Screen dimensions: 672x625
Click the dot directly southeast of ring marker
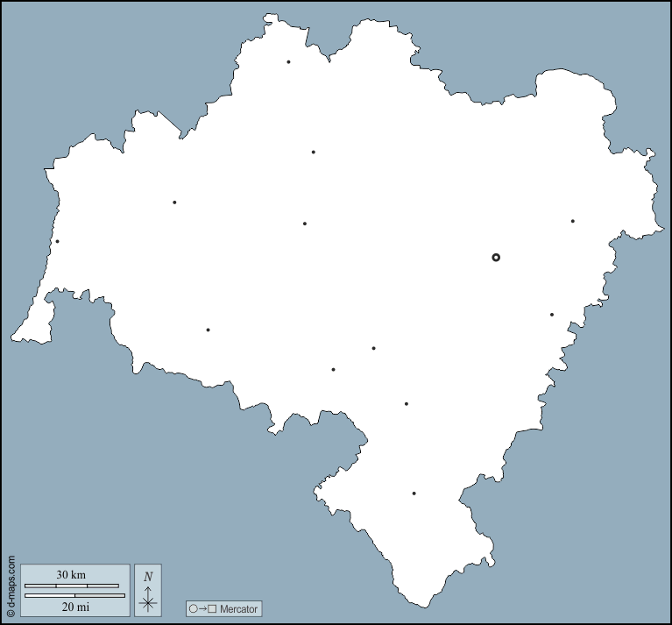pos(552,315)
